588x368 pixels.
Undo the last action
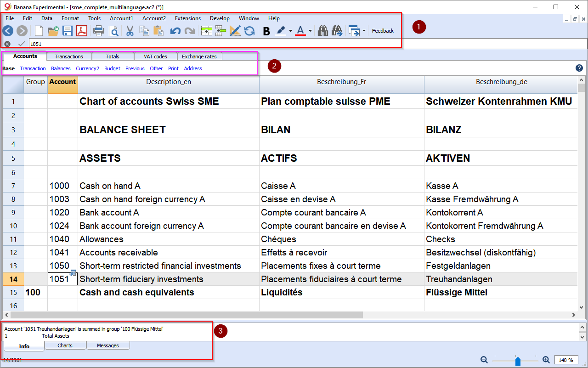point(175,31)
